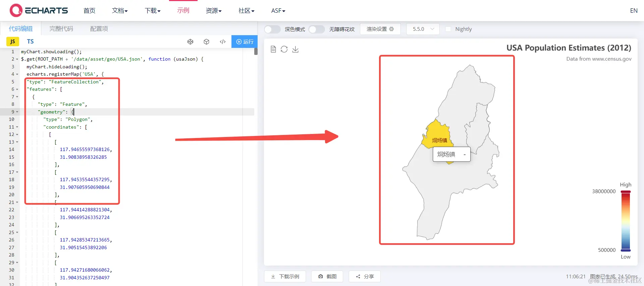Click the chart title USA Population Estimates
The height and width of the screenshot is (286, 644).
[569, 48]
